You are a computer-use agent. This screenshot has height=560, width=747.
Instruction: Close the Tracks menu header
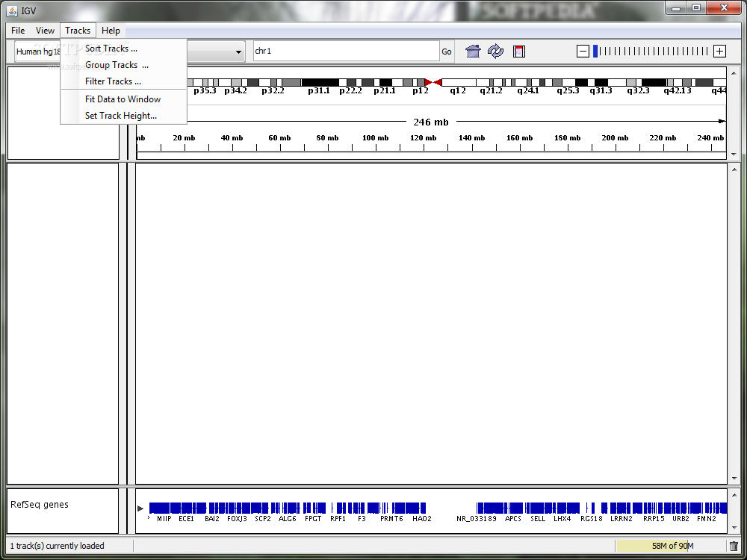point(78,31)
